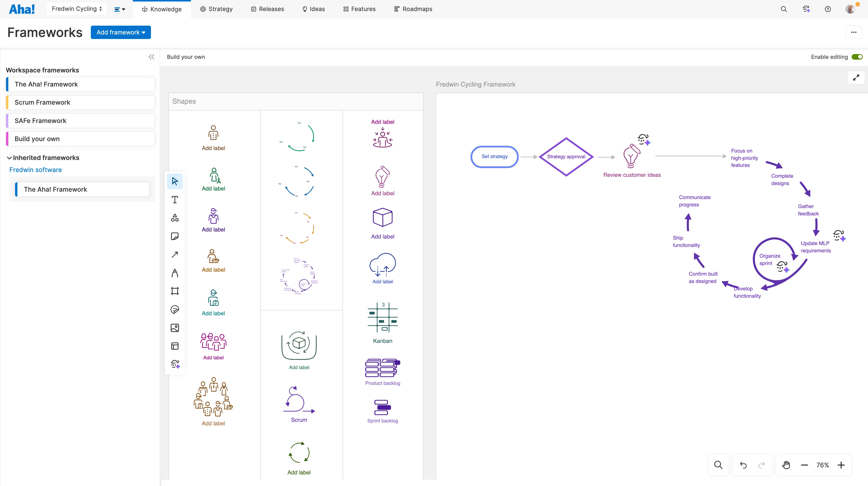Select the Scrum Framework item
Viewport: 868px width, 486px height.
[x=81, y=102]
